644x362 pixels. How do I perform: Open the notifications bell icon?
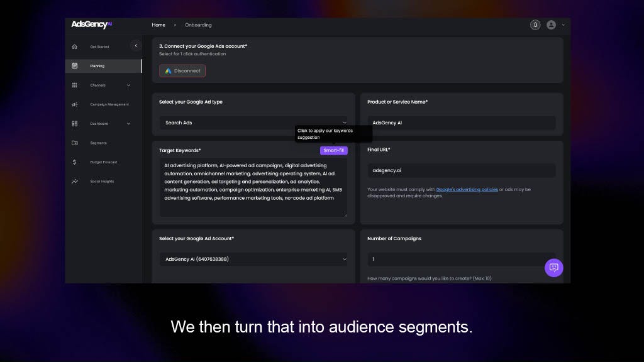pyautogui.click(x=535, y=25)
